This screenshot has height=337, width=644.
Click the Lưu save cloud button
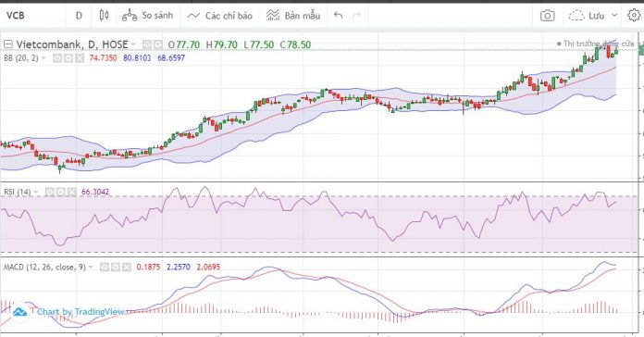587,16
